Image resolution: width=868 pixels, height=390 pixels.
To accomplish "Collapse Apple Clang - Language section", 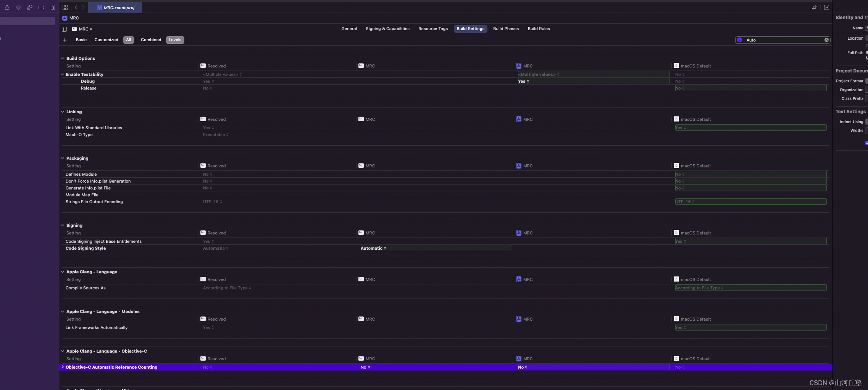I will (x=63, y=272).
